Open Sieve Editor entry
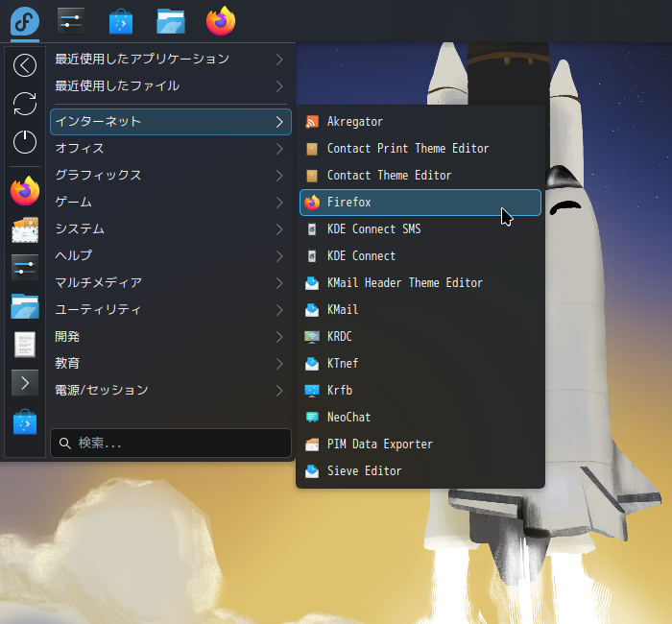Viewport: 672px width, 624px height. pos(420,471)
